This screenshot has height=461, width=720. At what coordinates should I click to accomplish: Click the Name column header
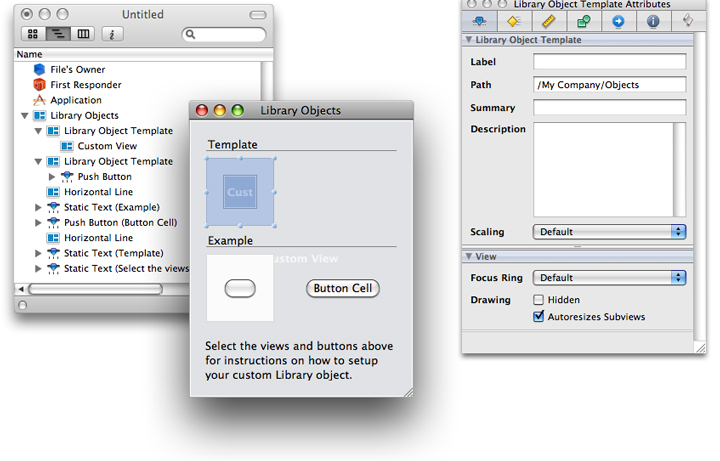[x=143, y=54]
